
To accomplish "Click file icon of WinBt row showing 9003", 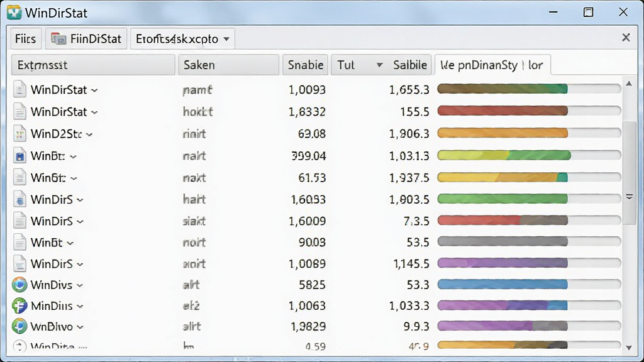I will (19, 242).
